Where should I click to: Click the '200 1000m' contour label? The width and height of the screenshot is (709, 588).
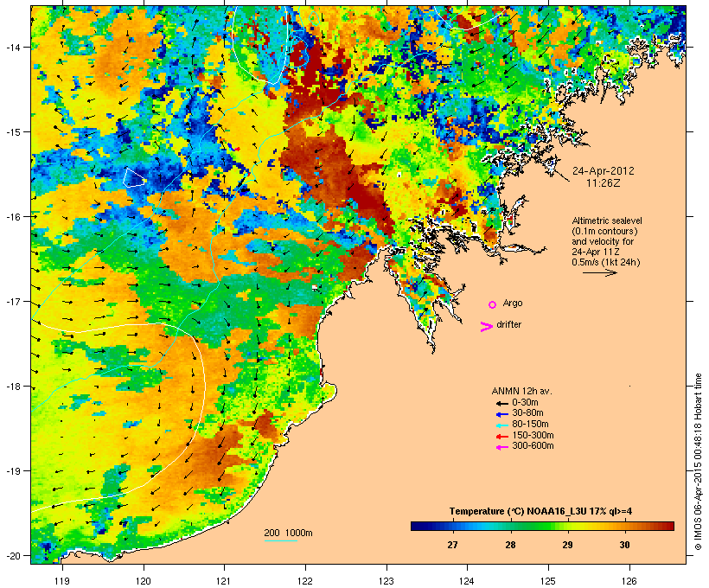[288, 533]
